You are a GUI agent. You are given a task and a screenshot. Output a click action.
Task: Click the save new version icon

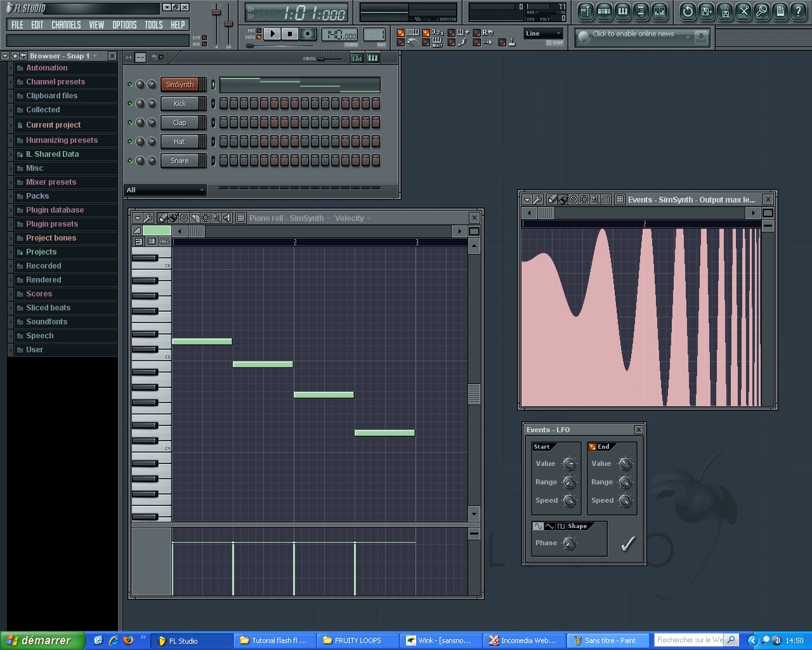coord(706,11)
